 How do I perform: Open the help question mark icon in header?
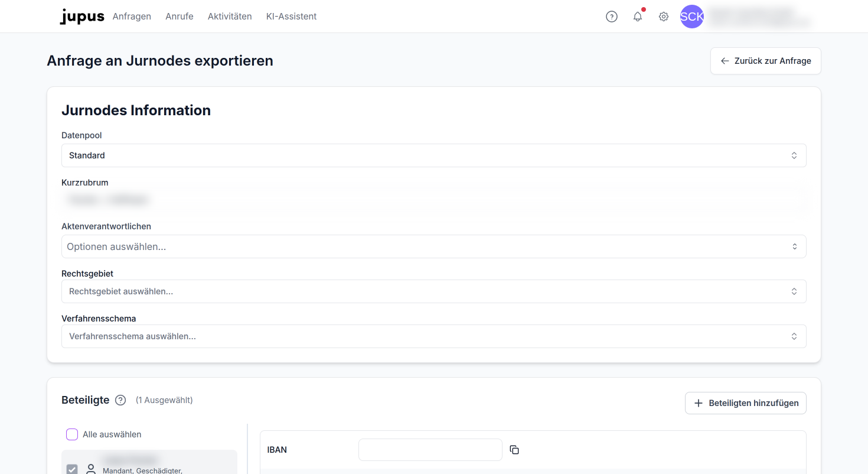(x=612, y=17)
